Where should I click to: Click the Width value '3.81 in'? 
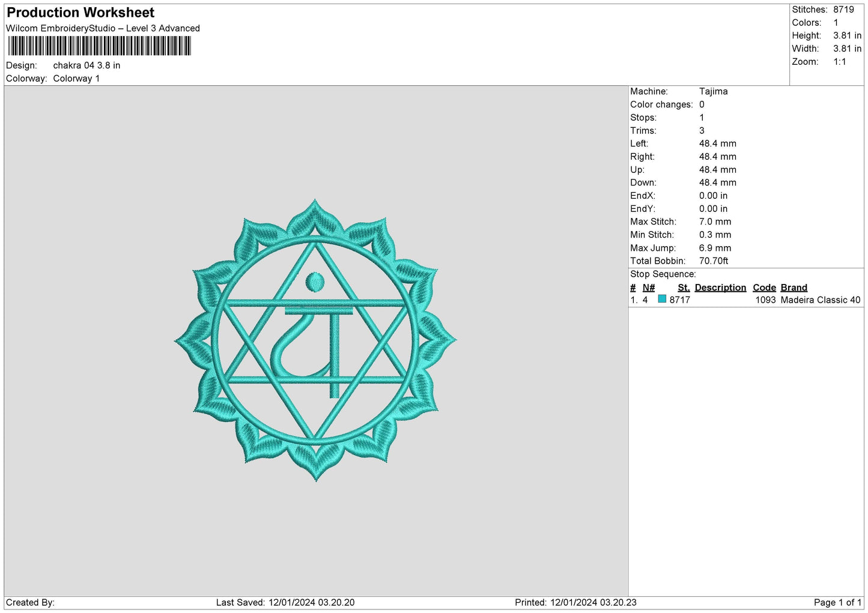[x=847, y=49]
